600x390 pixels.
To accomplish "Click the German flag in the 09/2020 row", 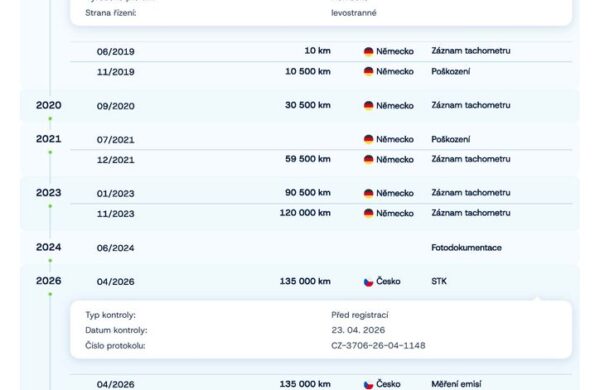I will 368,106.
